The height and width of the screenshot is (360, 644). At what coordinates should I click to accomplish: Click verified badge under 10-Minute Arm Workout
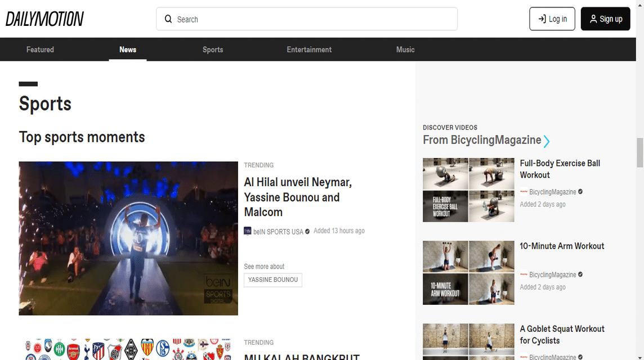580,274
